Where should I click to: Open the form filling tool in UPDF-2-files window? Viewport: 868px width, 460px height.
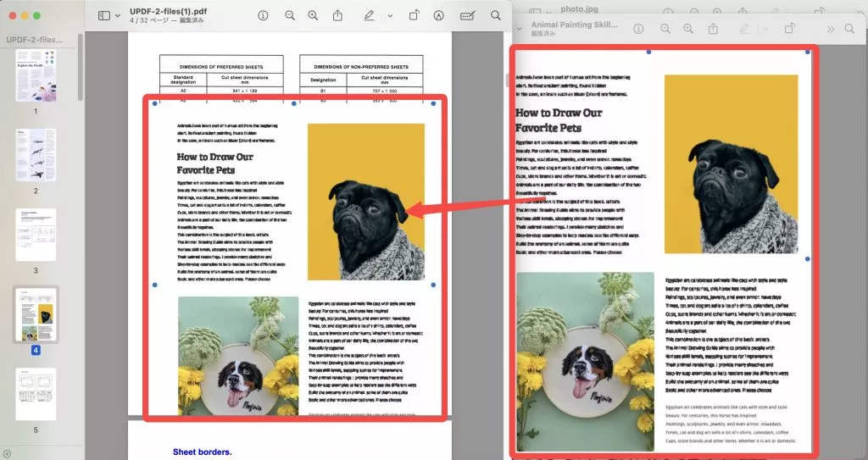click(468, 15)
